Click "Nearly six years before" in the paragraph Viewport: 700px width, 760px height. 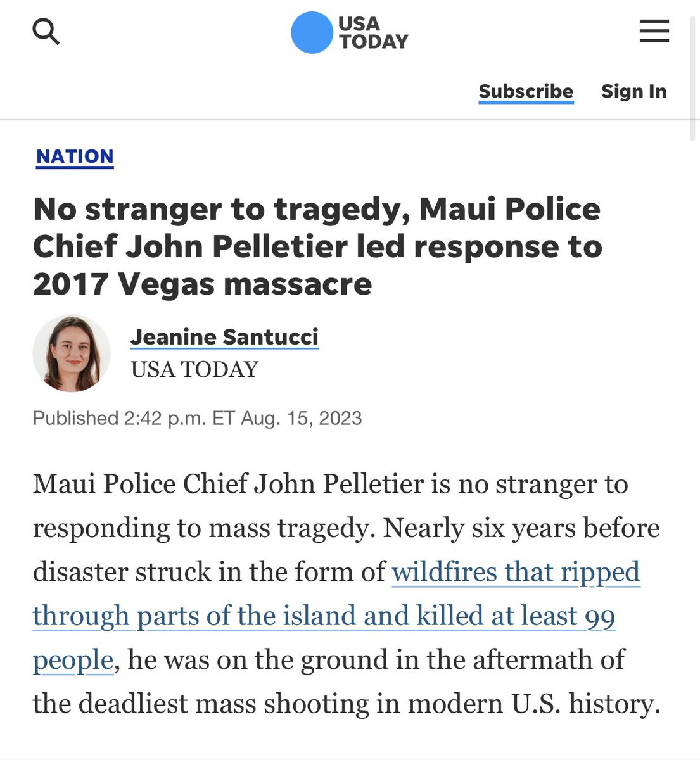pyautogui.click(x=521, y=528)
